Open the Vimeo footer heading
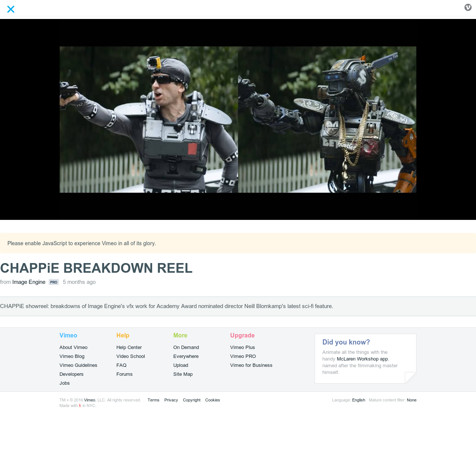476x474 pixels. (68, 335)
